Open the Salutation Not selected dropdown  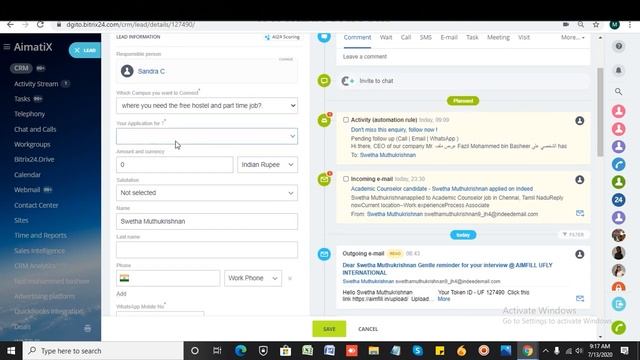[x=207, y=193]
